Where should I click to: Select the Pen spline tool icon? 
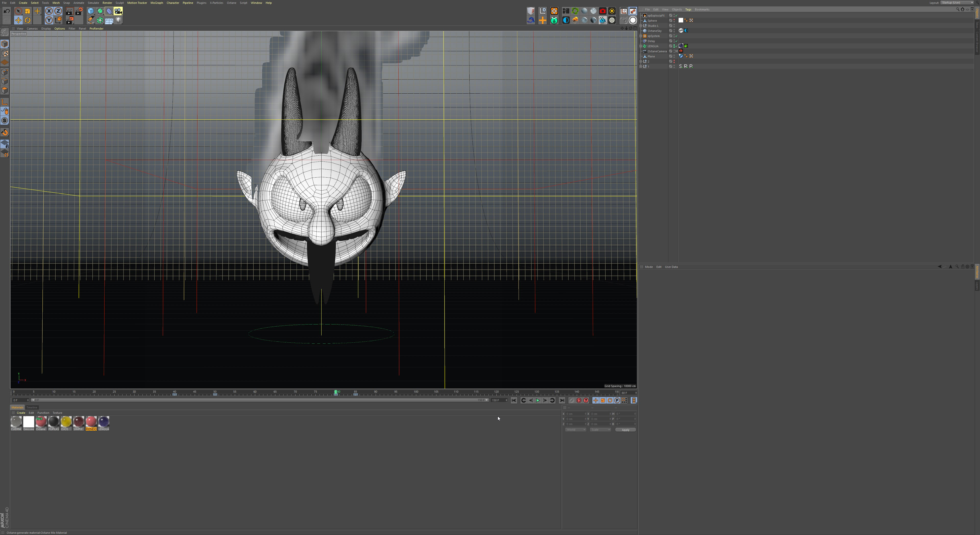coord(91,20)
